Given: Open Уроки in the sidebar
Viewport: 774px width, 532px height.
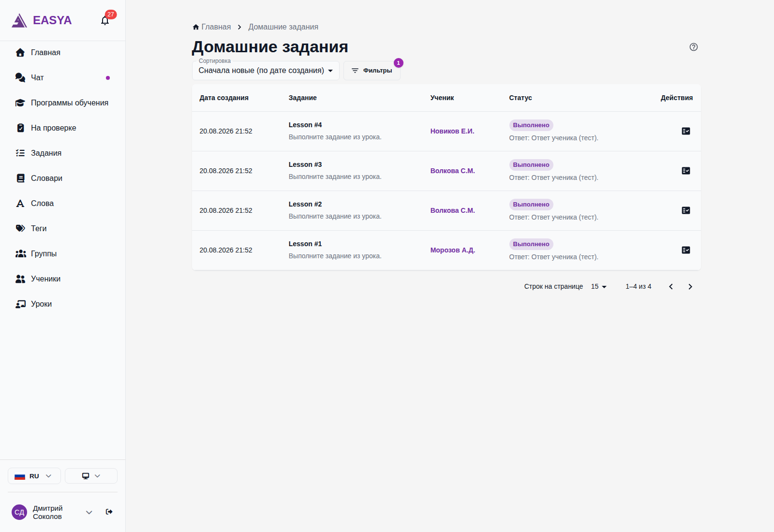Looking at the screenshot, I should pos(63,304).
